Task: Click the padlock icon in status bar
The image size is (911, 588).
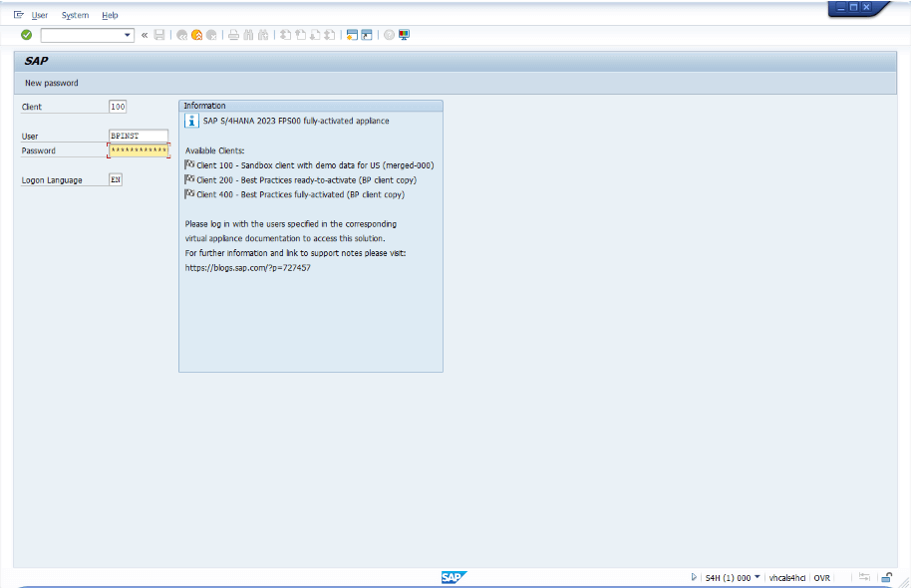Action: click(886, 577)
